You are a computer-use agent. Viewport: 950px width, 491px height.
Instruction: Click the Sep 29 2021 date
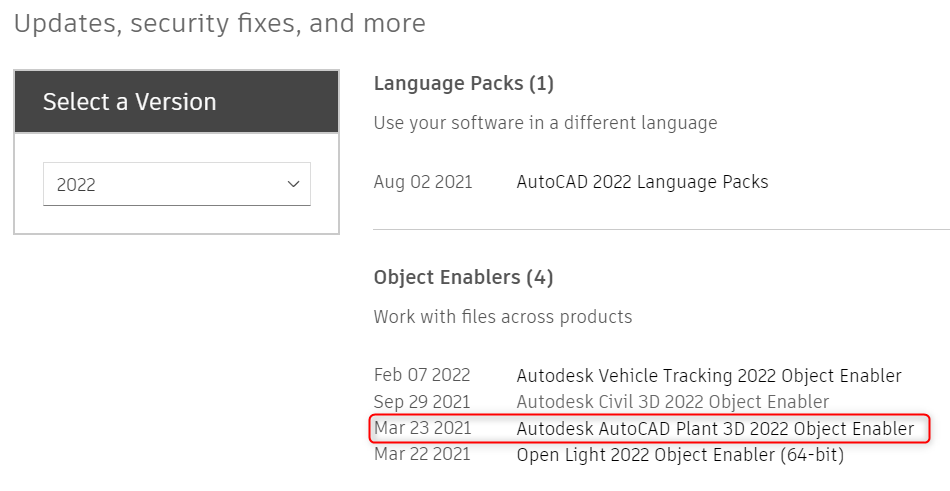tap(422, 402)
